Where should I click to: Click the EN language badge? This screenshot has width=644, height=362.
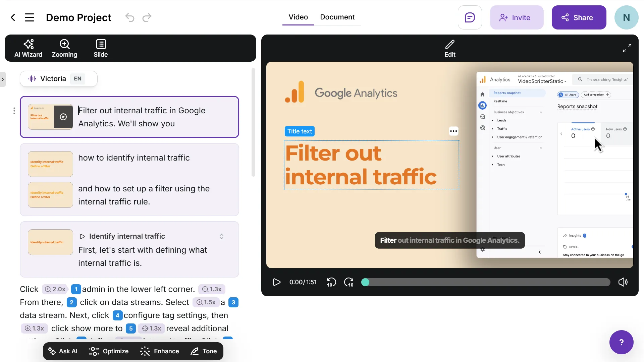(77, 79)
